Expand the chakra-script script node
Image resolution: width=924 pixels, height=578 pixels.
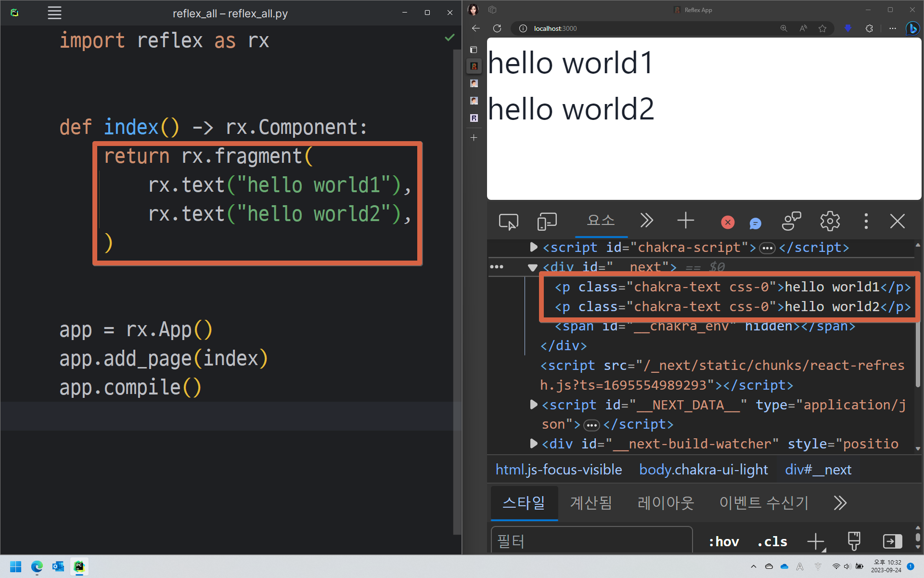coord(533,247)
